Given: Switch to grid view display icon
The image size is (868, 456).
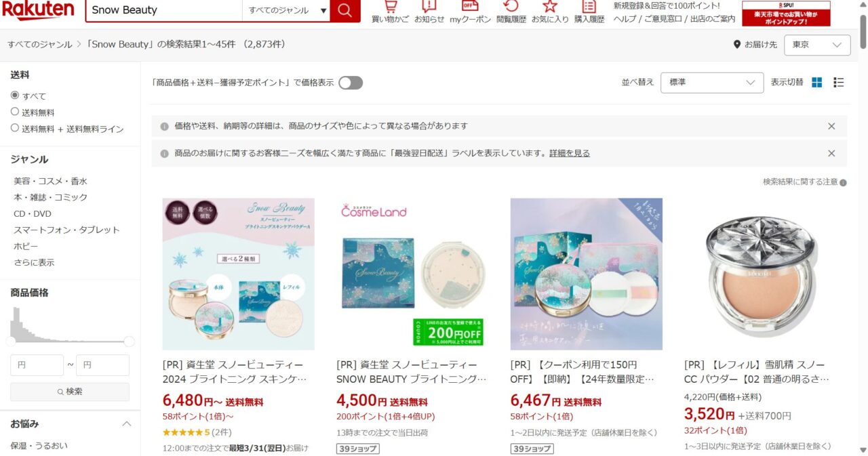Looking at the screenshot, I should (x=816, y=83).
